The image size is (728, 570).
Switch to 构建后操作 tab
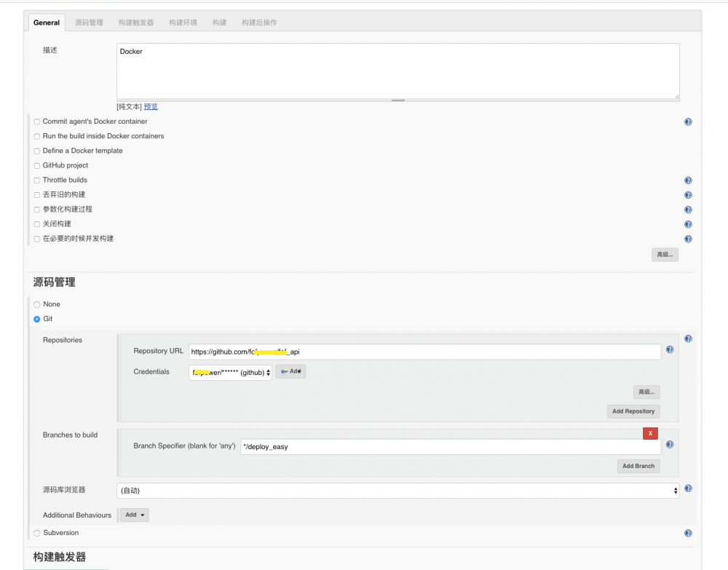(259, 23)
